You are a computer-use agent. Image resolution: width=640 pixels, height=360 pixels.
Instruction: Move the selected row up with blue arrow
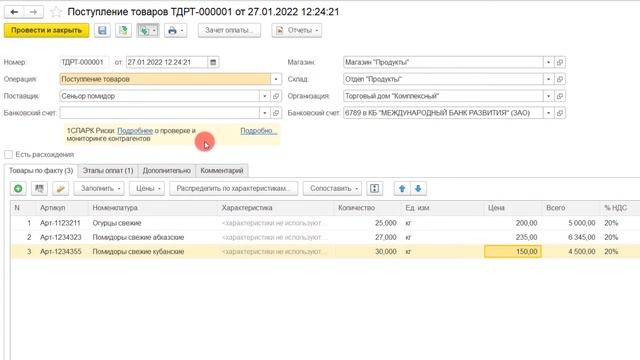click(402, 189)
